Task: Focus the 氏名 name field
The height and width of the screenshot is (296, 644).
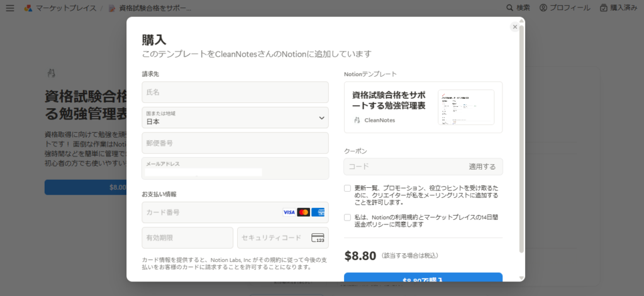Action: pos(235,92)
